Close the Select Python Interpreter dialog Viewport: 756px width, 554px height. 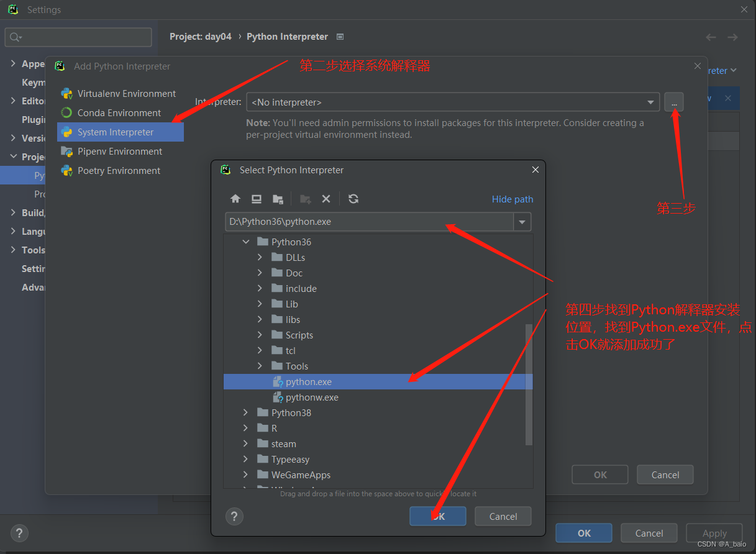535,170
